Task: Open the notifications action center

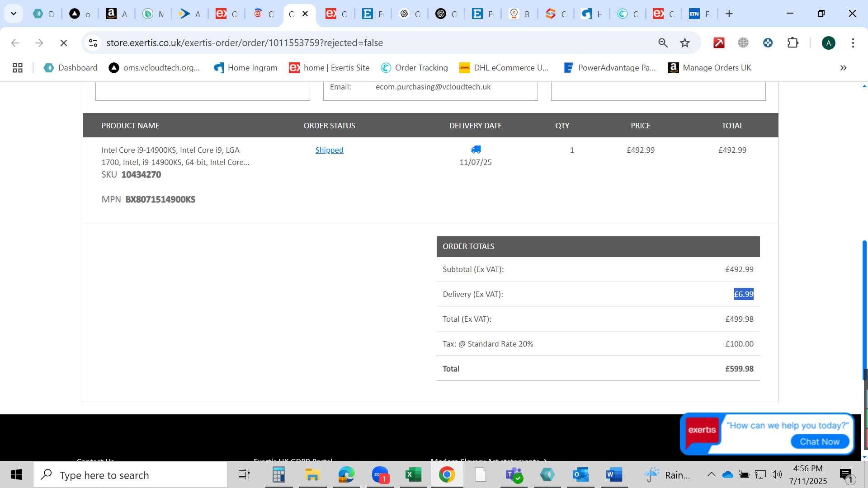Action: [x=847, y=475]
